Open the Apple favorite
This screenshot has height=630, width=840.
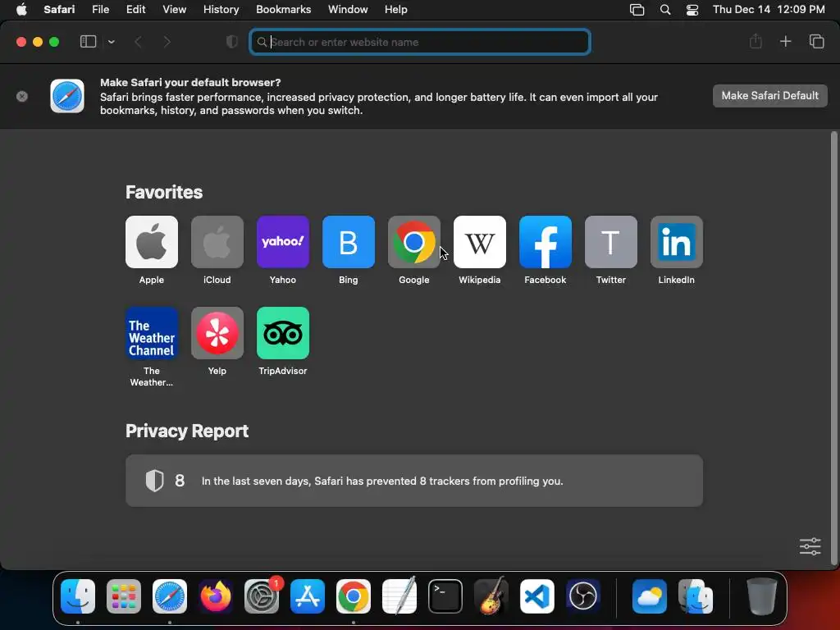(152, 242)
